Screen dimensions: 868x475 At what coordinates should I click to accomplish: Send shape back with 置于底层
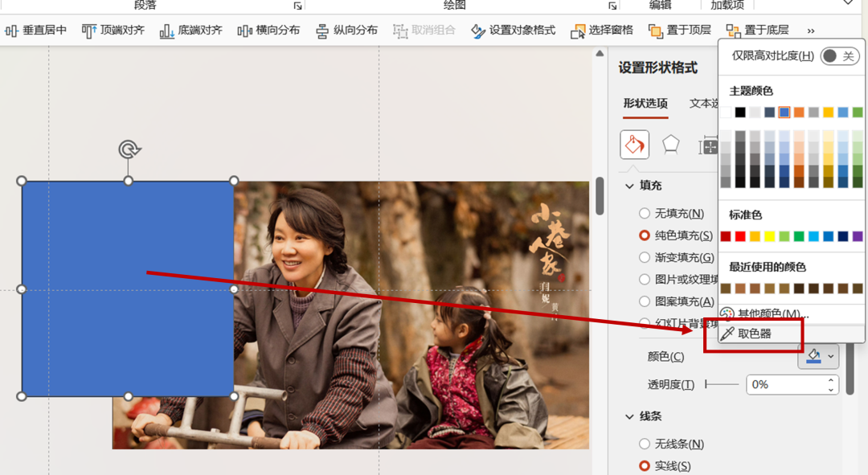click(757, 30)
